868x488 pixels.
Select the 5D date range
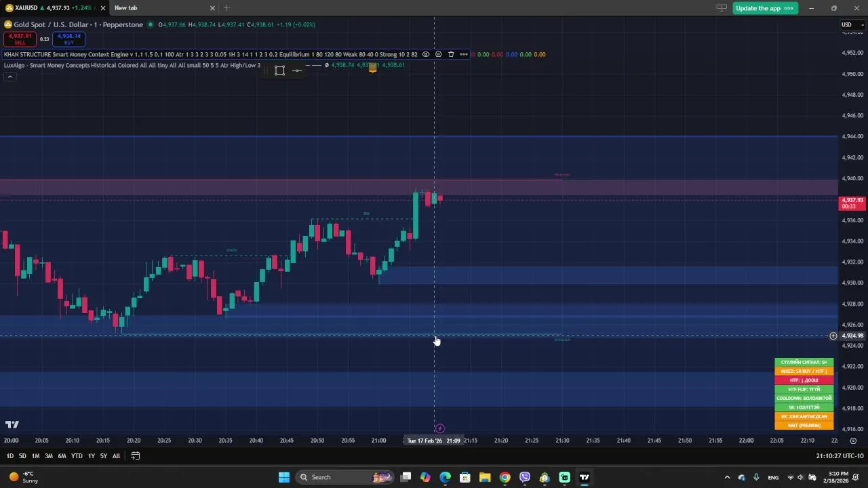(x=22, y=456)
